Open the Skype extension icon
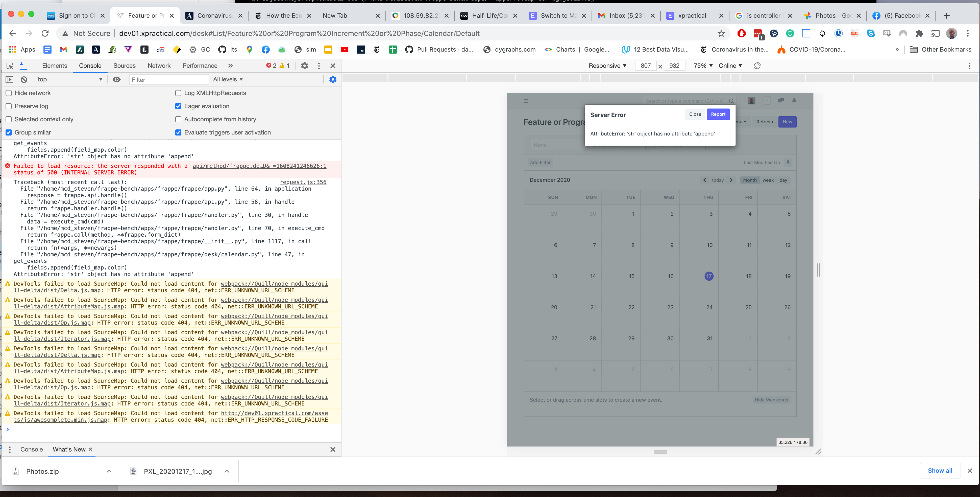Image resolution: width=980 pixels, height=497 pixels. pos(870,34)
